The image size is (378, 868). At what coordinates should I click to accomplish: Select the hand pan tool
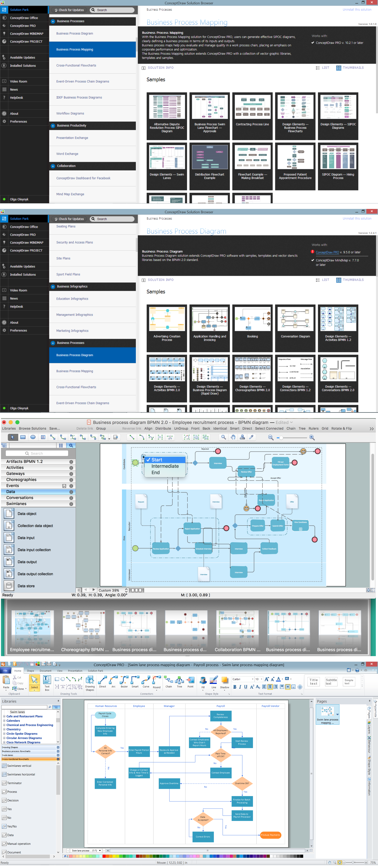pyautogui.click(x=233, y=437)
